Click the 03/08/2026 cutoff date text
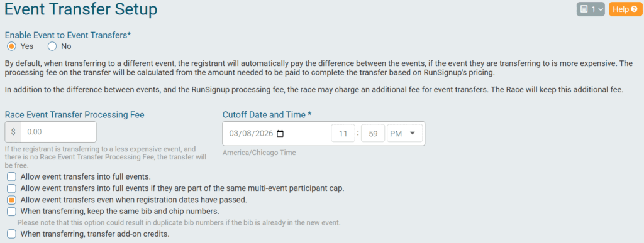This screenshot has width=644, height=243. click(x=252, y=134)
